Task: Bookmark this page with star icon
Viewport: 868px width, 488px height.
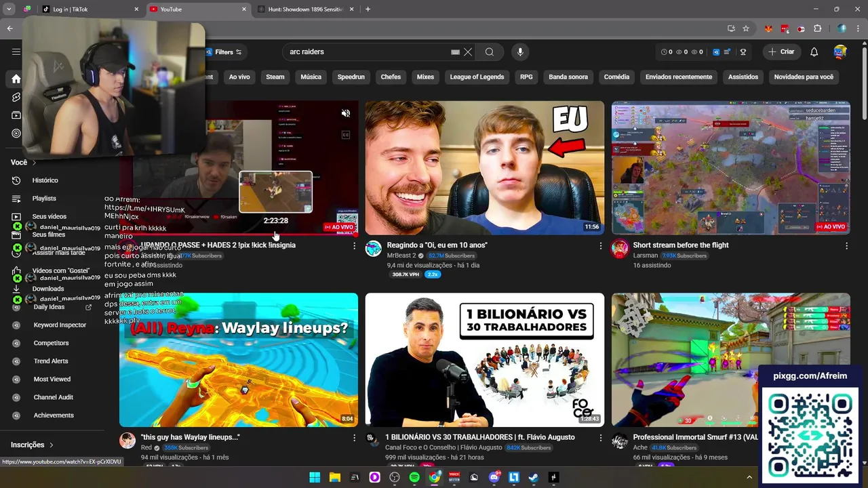Action: point(746,28)
